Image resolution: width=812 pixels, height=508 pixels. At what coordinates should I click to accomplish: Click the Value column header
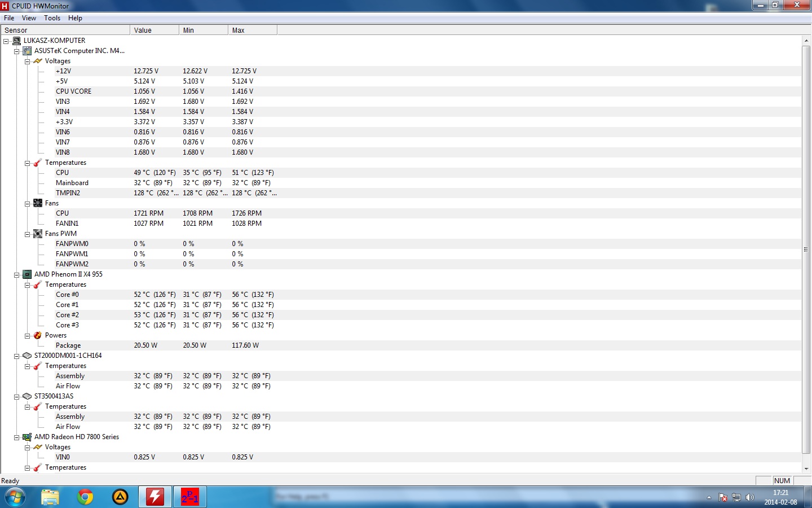pyautogui.click(x=155, y=30)
